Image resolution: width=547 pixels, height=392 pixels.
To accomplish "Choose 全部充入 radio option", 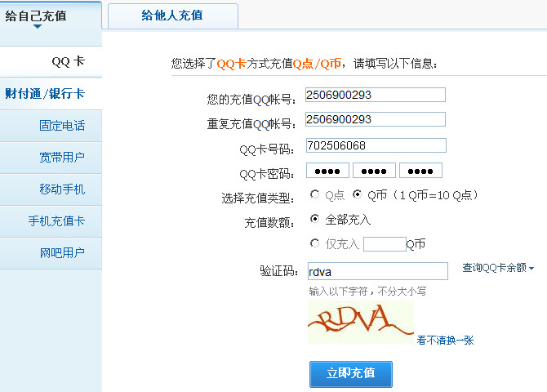I will (314, 219).
